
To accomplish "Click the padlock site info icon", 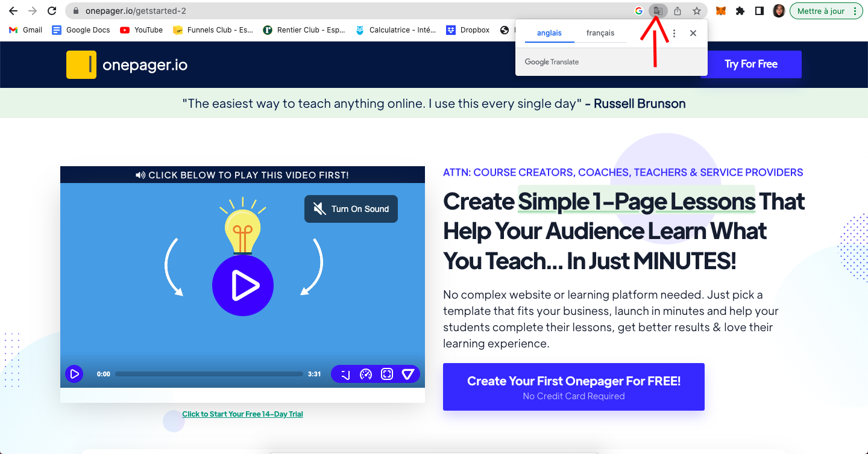I will click(x=75, y=11).
